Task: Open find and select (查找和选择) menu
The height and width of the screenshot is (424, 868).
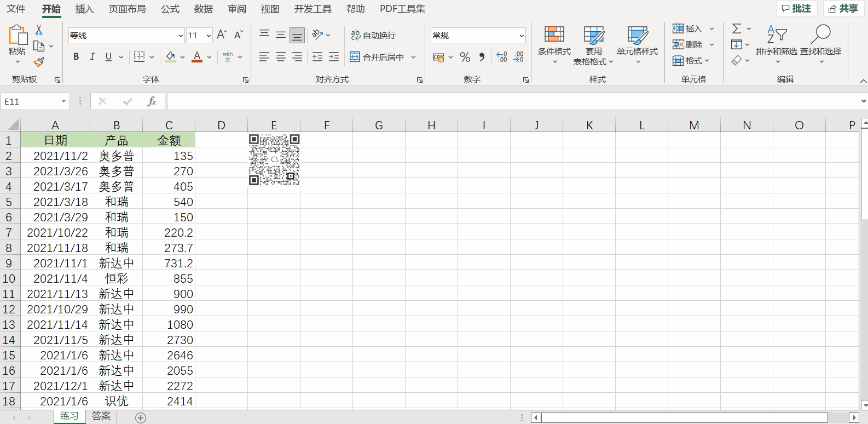Action: click(821, 45)
